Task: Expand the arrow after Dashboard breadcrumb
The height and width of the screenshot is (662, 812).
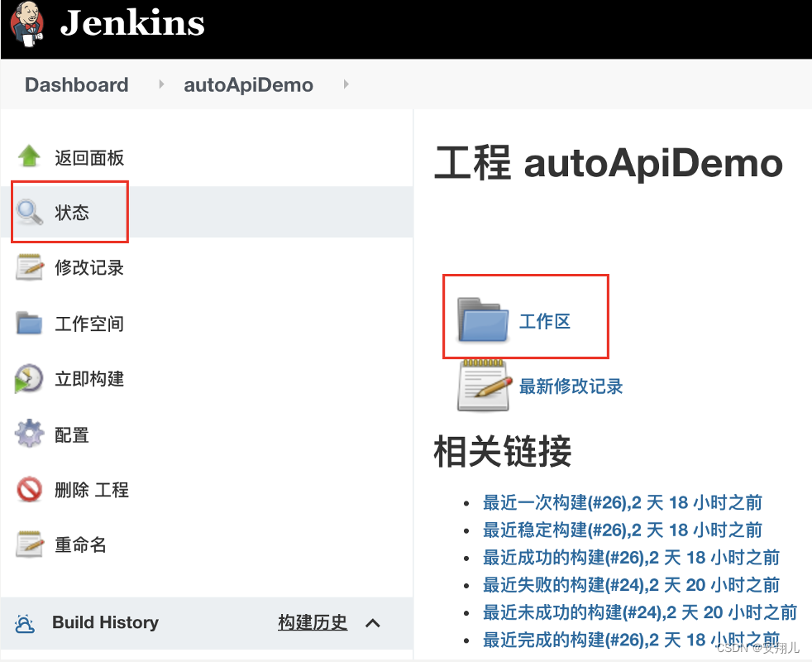Action: [161, 84]
